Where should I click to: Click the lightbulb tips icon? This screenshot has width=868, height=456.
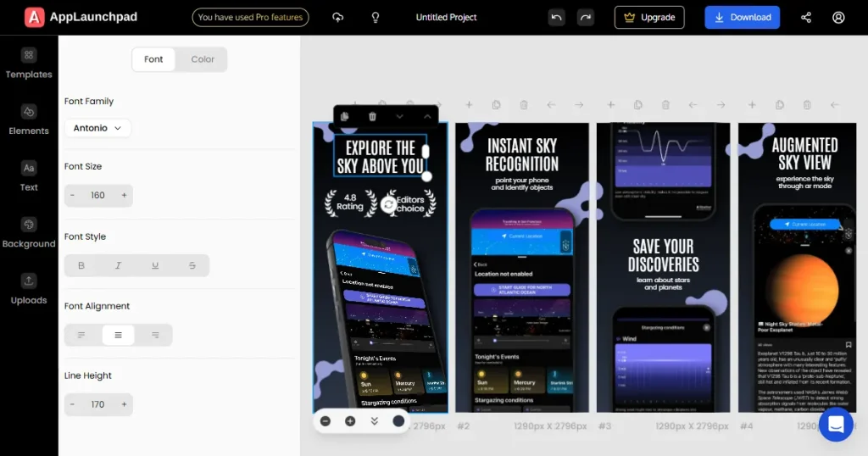[x=376, y=17]
